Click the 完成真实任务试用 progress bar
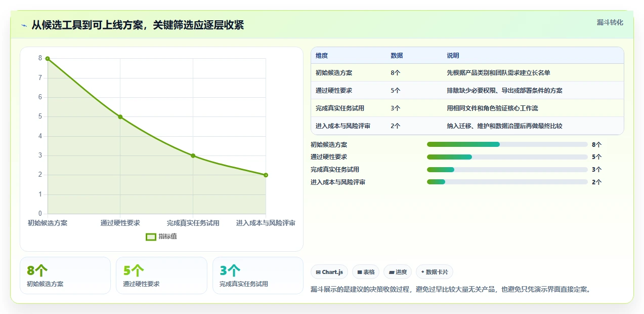644x314 pixels. pyautogui.click(x=507, y=170)
